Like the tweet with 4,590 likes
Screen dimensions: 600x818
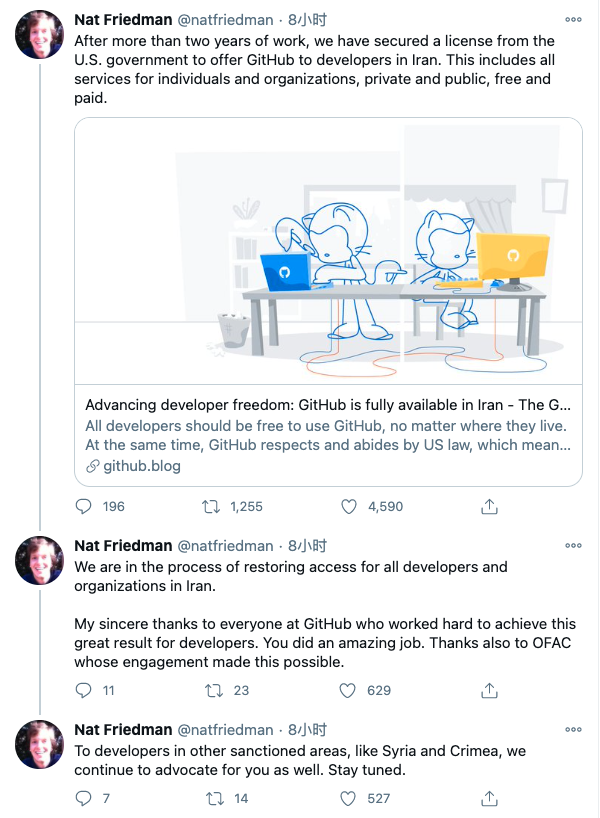tap(349, 506)
